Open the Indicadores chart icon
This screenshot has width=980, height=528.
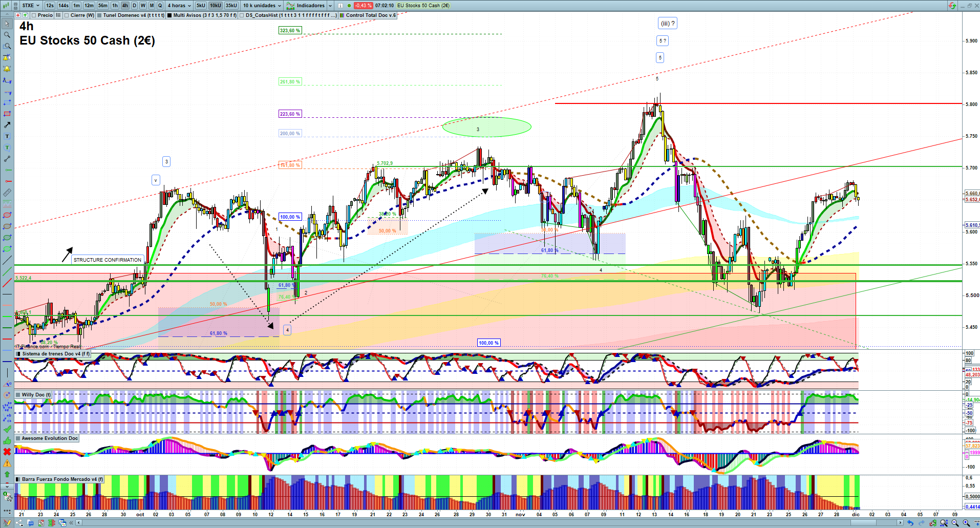(x=290, y=6)
